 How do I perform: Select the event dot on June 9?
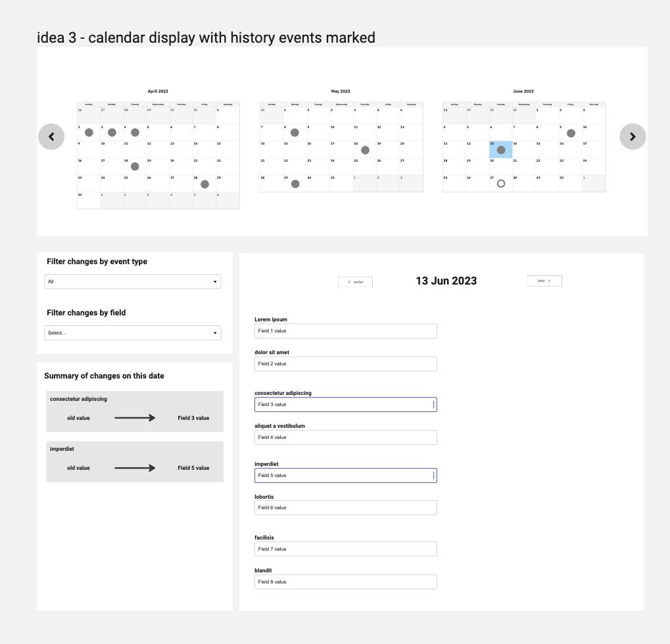point(571,133)
